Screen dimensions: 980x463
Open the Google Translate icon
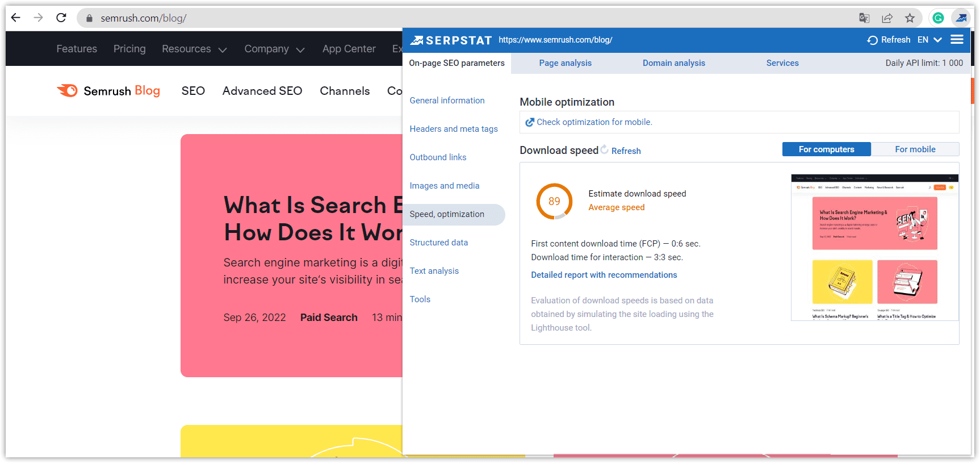click(x=864, y=18)
